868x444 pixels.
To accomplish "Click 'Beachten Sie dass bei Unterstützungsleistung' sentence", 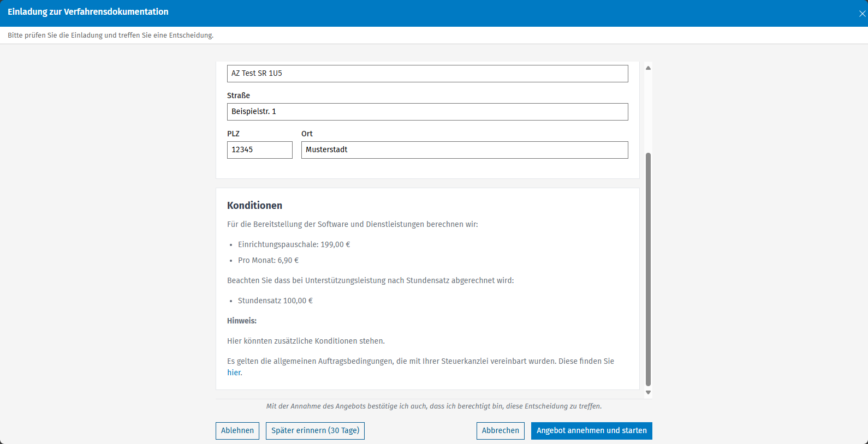I will (x=371, y=280).
